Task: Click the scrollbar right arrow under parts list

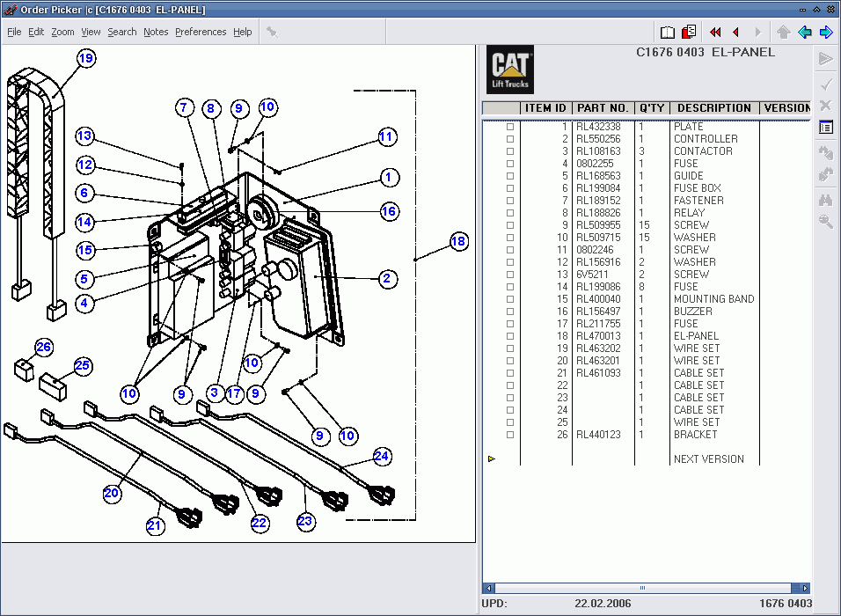Action: 804,588
